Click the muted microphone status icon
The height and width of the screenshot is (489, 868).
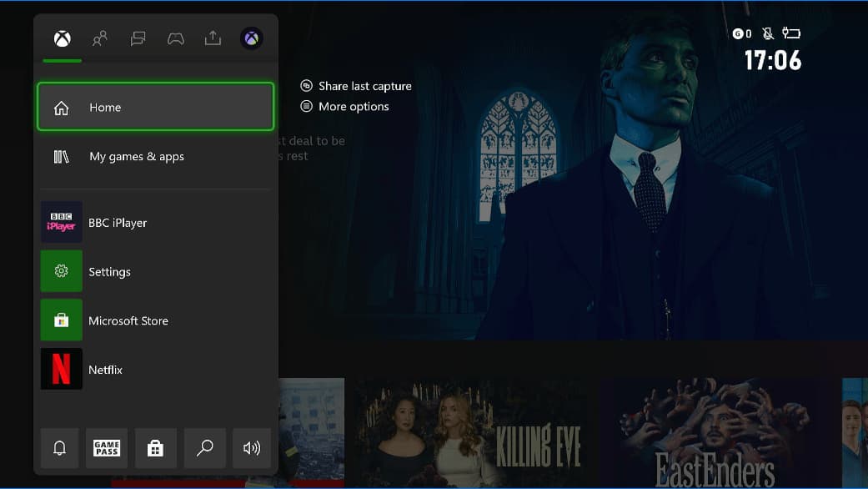pos(768,33)
